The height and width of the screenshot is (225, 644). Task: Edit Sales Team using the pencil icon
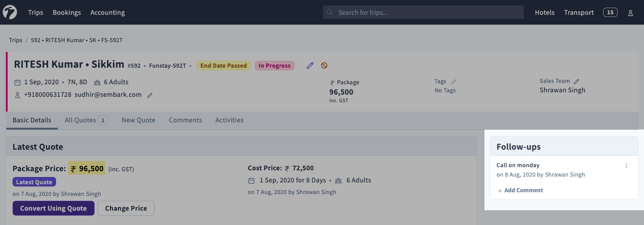[576, 82]
